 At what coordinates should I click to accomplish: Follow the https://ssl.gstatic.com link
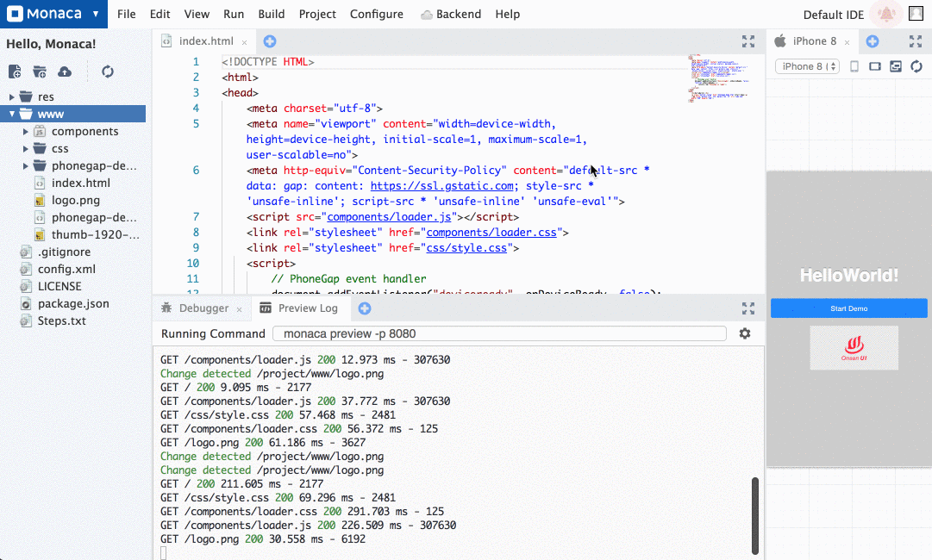click(x=441, y=186)
